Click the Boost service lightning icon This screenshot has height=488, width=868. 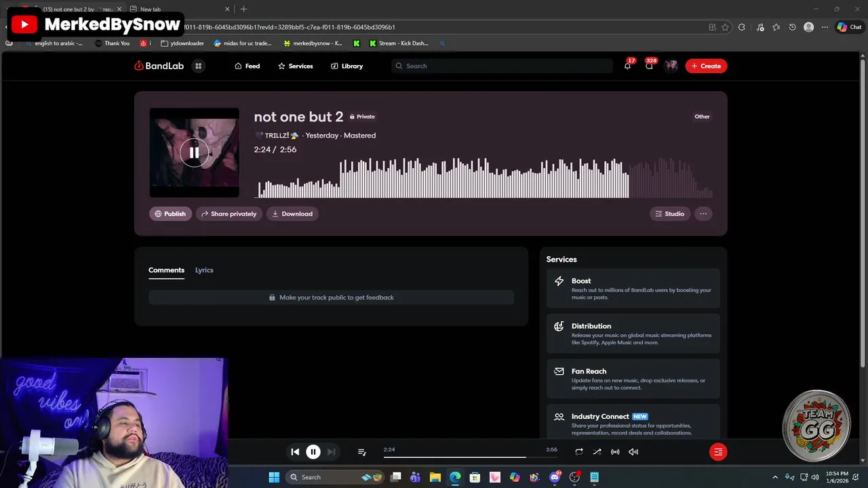[x=559, y=281]
